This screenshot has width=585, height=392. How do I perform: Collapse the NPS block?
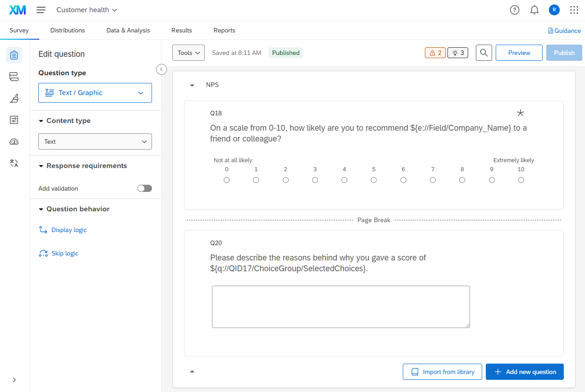coord(192,85)
